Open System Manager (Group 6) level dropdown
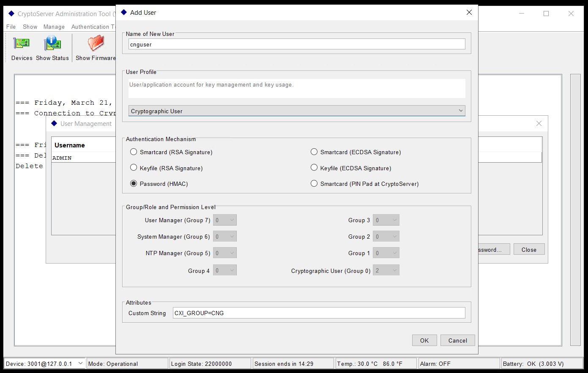The width and height of the screenshot is (588, 373). coord(225,237)
